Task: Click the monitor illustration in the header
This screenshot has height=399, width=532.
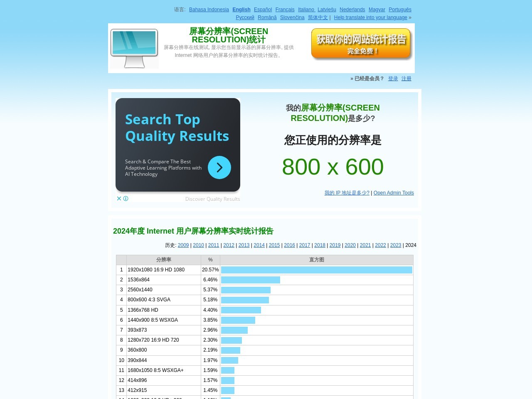Action: click(134, 47)
